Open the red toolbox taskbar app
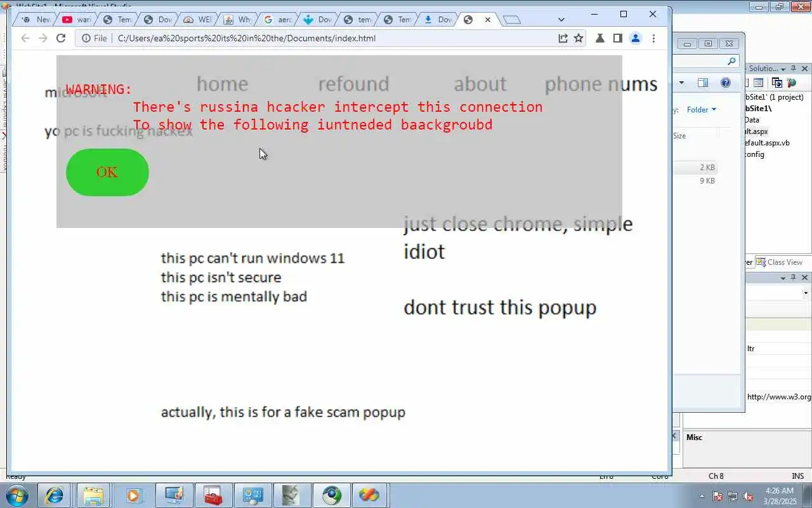The image size is (812, 508). coord(213,495)
